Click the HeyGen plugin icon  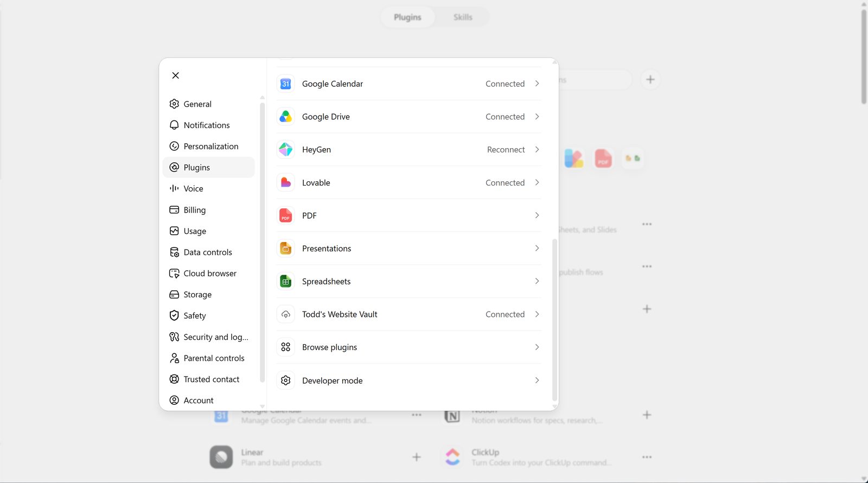tap(286, 150)
